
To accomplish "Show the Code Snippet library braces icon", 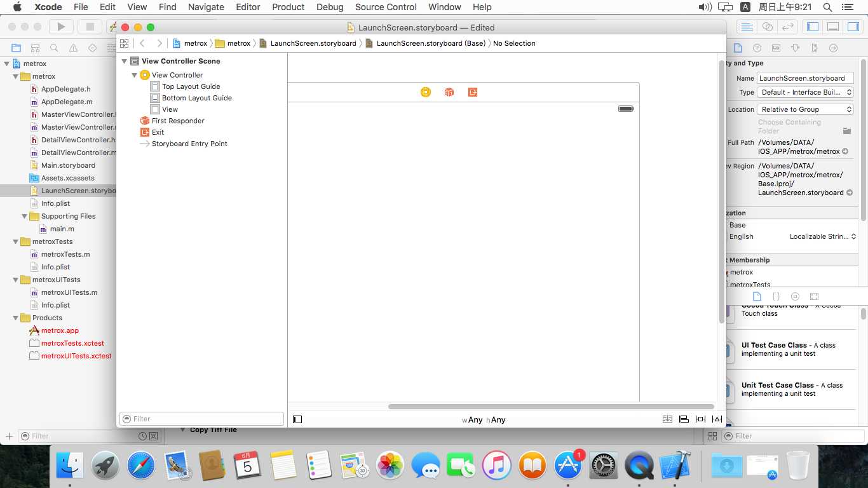I will pyautogui.click(x=776, y=296).
